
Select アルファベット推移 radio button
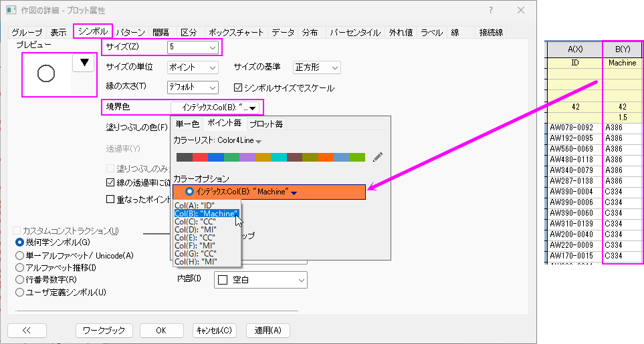(19, 268)
